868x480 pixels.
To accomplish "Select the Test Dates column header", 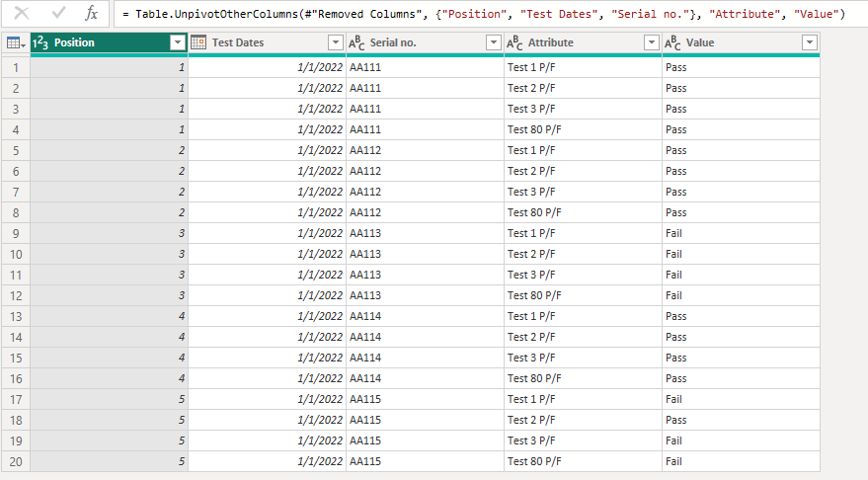I will coord(268,42).
